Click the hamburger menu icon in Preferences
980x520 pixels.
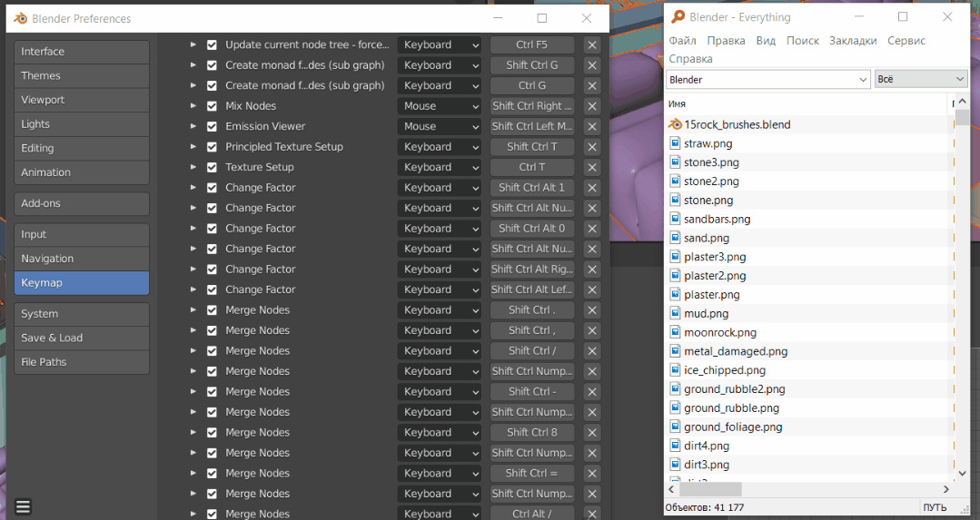click(23, 506)
